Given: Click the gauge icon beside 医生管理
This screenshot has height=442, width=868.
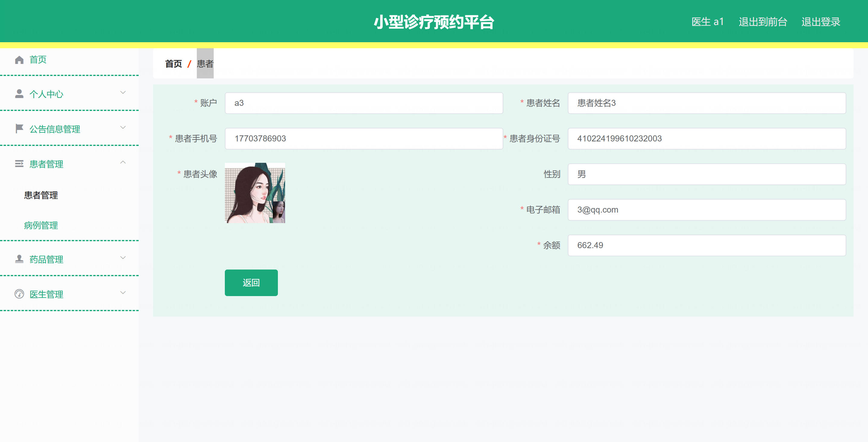Looking at the screenshot, I should pyautogui.click(x=19, y=294).
